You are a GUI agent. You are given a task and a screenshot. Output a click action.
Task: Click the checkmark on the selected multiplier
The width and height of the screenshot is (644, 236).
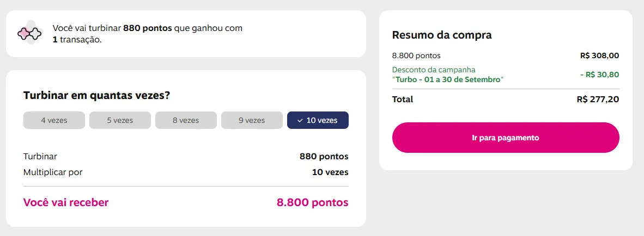[300, 120]
